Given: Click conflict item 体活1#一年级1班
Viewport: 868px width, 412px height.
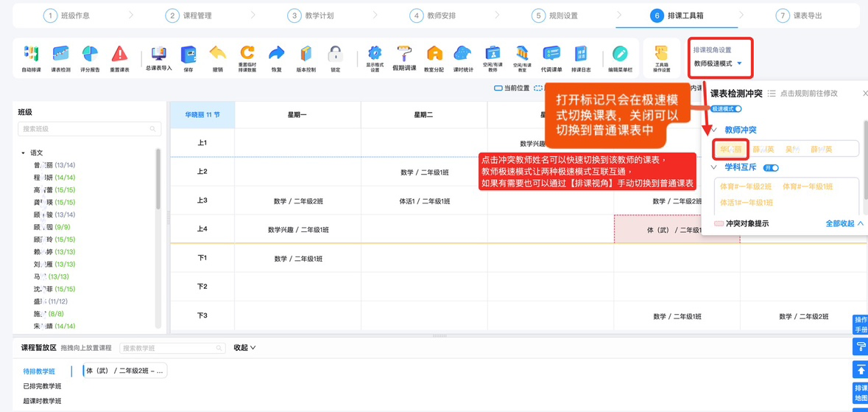Looking at the screenshot, I should click(x=747, y=203).
